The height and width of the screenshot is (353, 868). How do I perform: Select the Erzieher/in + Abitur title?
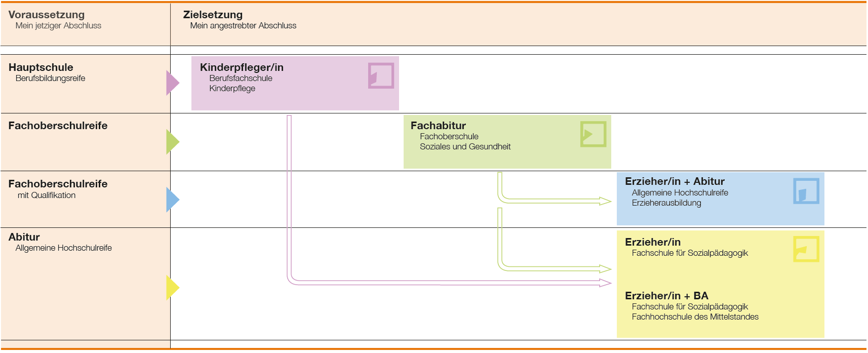[674, 181]
